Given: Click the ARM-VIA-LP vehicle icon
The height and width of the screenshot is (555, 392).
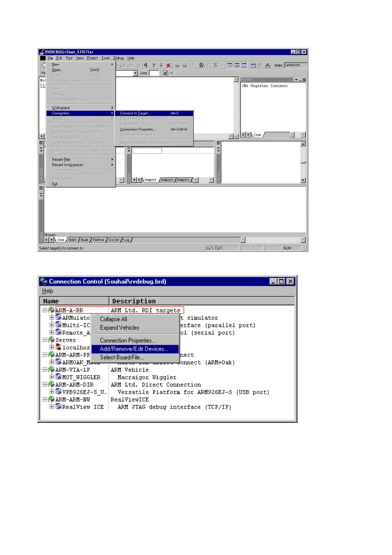Looking at the screenshot, I should pos(51,369).
